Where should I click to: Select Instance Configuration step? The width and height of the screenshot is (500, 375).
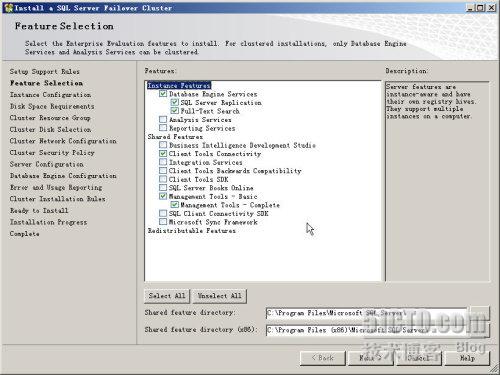tap(50, 95)
